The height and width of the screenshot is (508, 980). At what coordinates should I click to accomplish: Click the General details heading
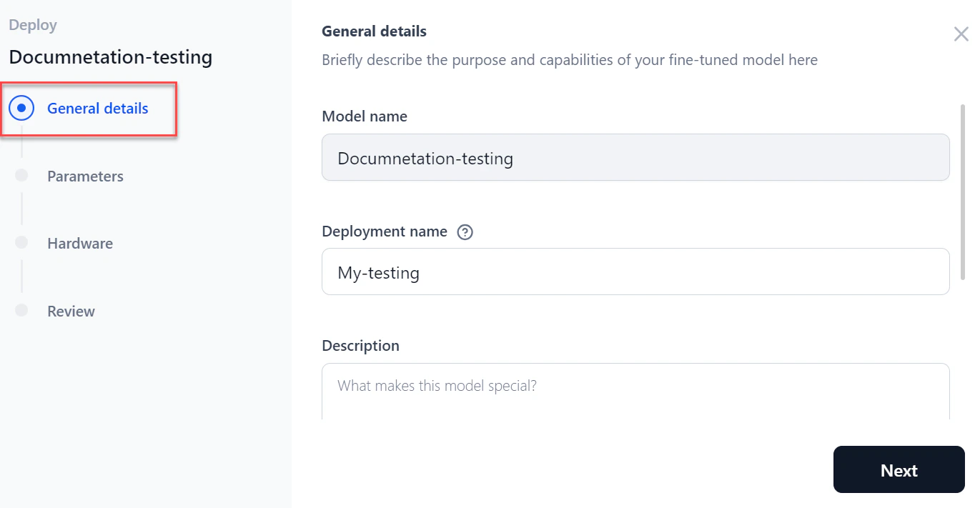coord(374,31)
